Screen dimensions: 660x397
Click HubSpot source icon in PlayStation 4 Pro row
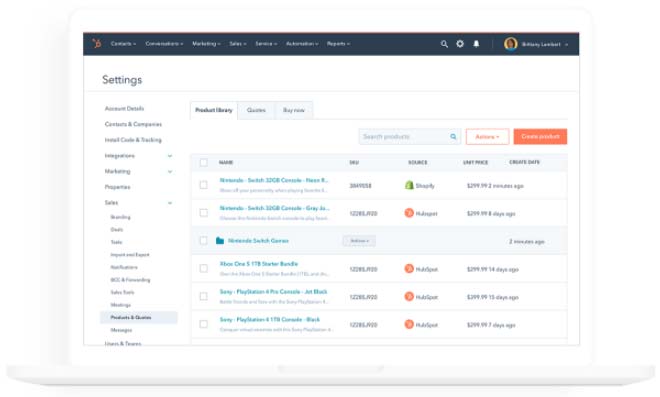[409, 296]
